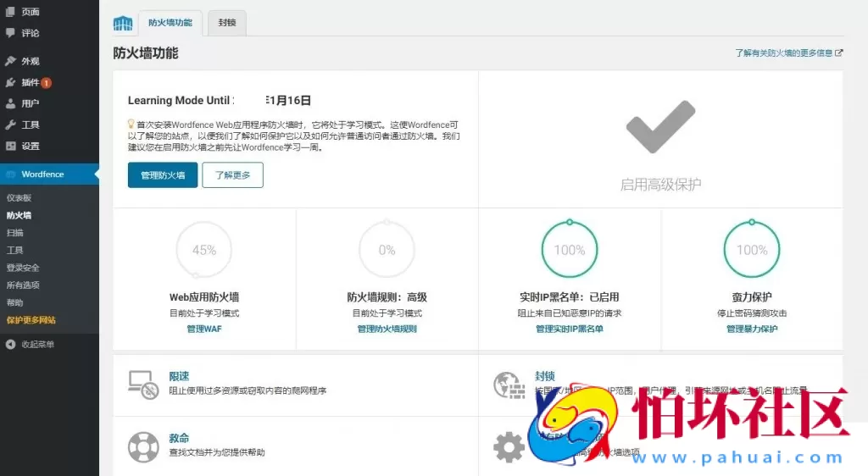Screen dimensions: 868x476
Task: Switch to the 防火墙功能 tab
Action: [170, 23]
